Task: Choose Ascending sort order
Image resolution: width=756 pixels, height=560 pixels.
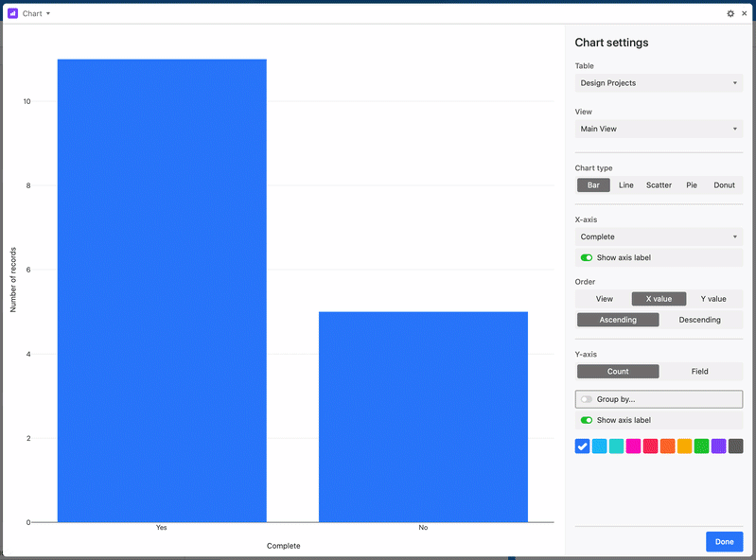Action: (618, 320)
